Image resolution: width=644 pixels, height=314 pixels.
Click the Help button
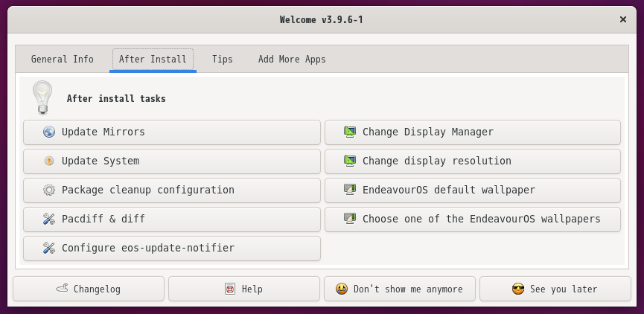tap(244, 289)
